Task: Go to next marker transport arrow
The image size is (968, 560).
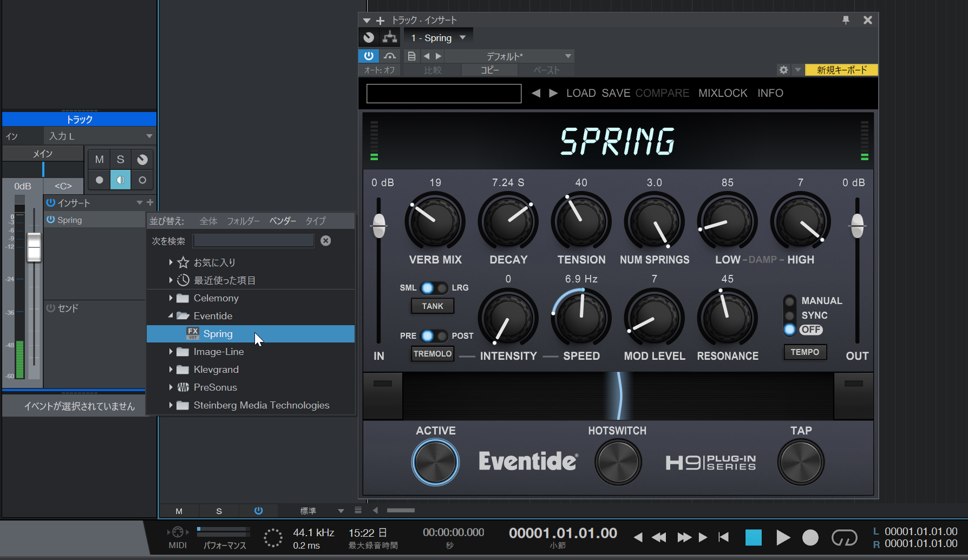Action: (x=703, y=537)
